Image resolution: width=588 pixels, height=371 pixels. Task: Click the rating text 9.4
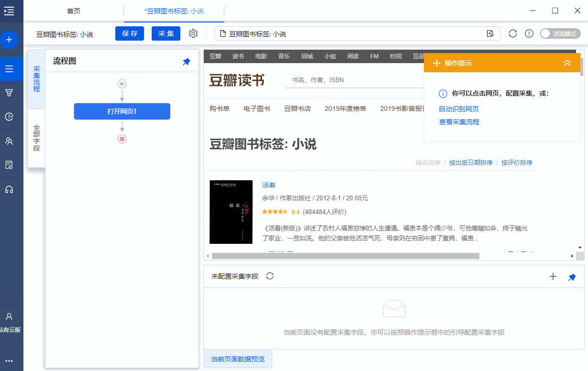(x=295, y=212)
